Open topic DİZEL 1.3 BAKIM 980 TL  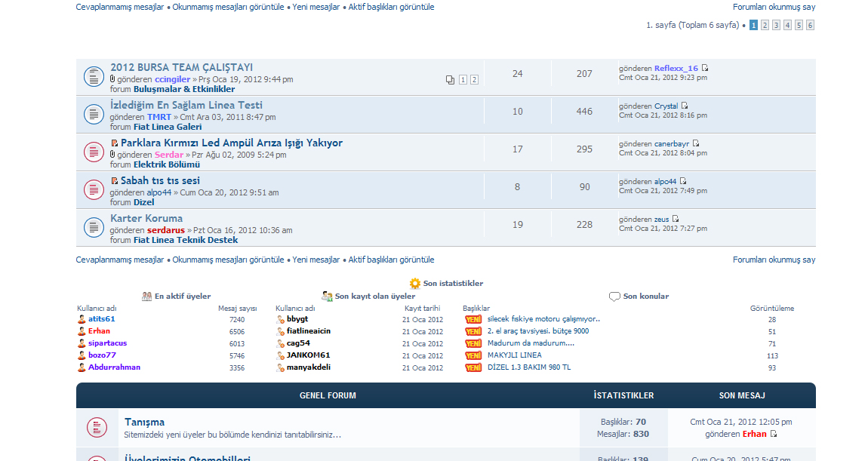tap(528, 367)
